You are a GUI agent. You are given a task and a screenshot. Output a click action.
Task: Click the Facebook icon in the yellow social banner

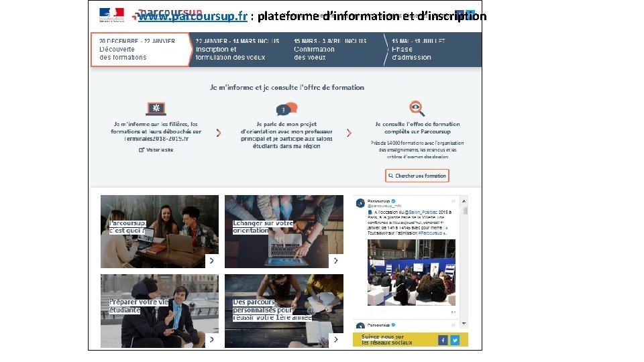[443, 341]
